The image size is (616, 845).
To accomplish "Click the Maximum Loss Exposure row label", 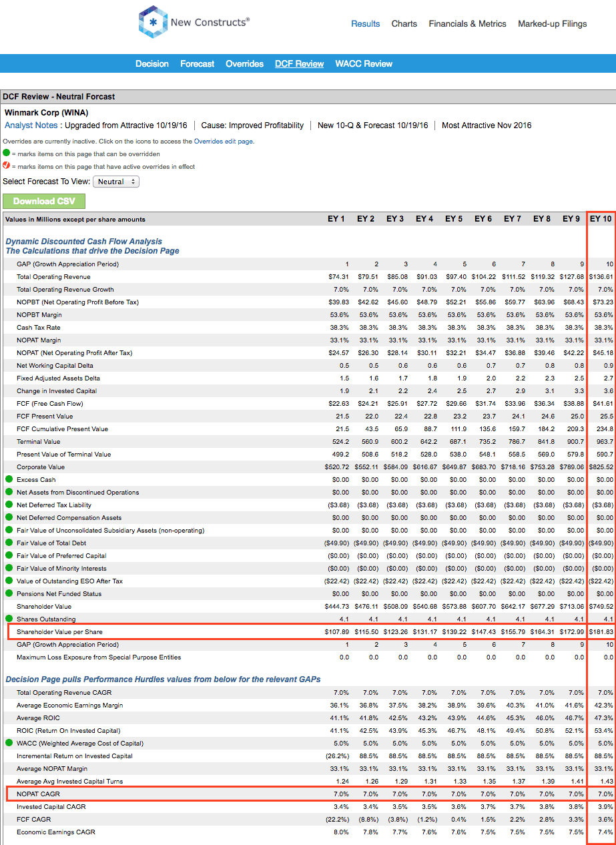I will [x=99, y=657].
